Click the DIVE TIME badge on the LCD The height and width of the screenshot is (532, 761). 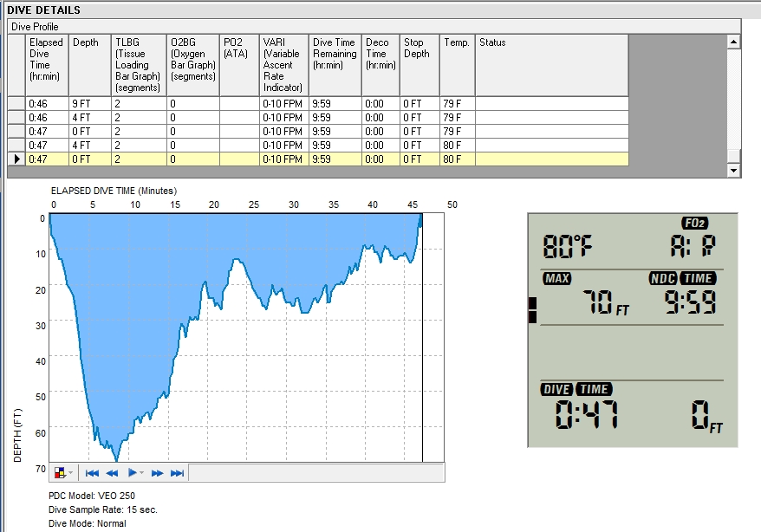[x=576, y=389]
